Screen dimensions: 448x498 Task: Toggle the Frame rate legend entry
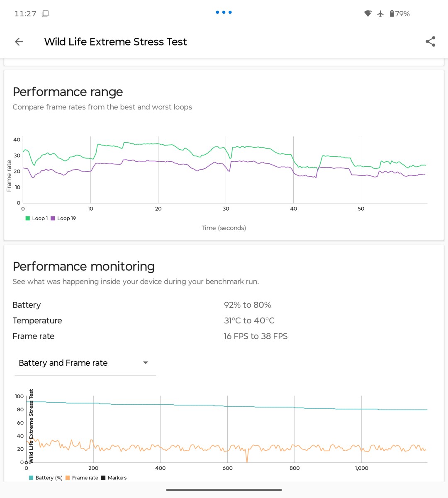click(82, 478)
